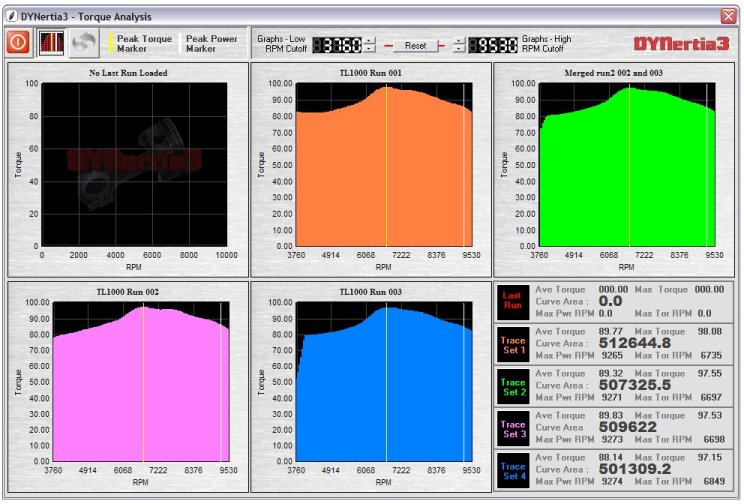The height and width of the screenshot is (504, 744).
Task: Click the red power exit icon
Action: pyautogui.click(x=19, y=42)
